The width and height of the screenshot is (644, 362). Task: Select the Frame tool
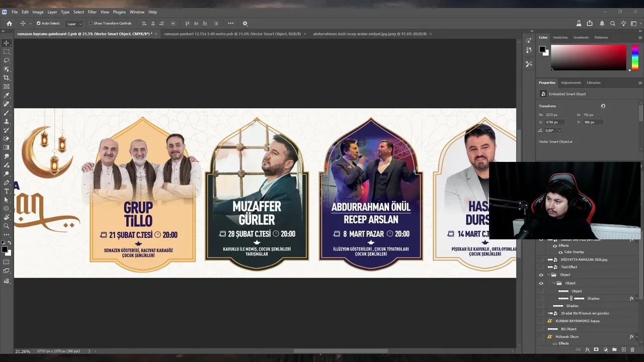[x=7, y=86]
